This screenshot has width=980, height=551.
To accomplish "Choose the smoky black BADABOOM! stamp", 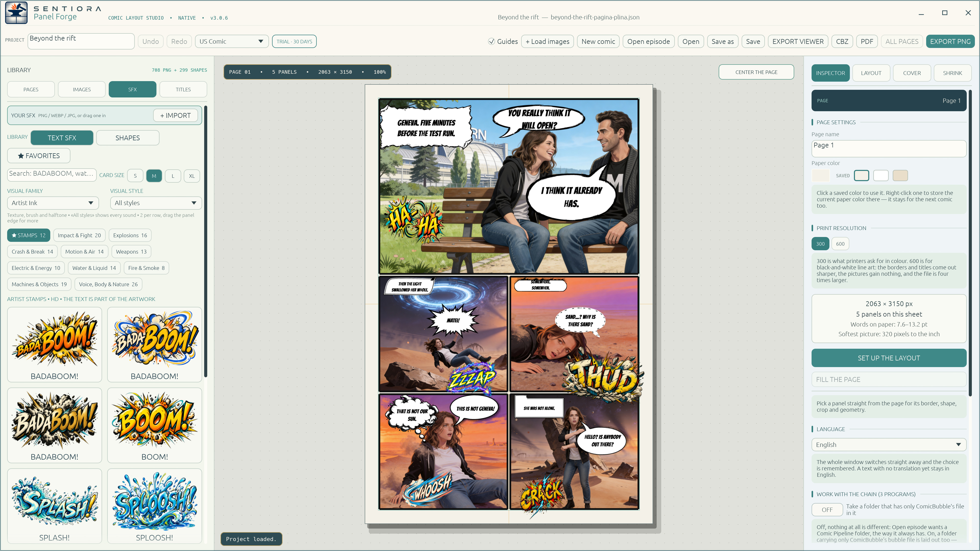I will (x=54, y=425).
